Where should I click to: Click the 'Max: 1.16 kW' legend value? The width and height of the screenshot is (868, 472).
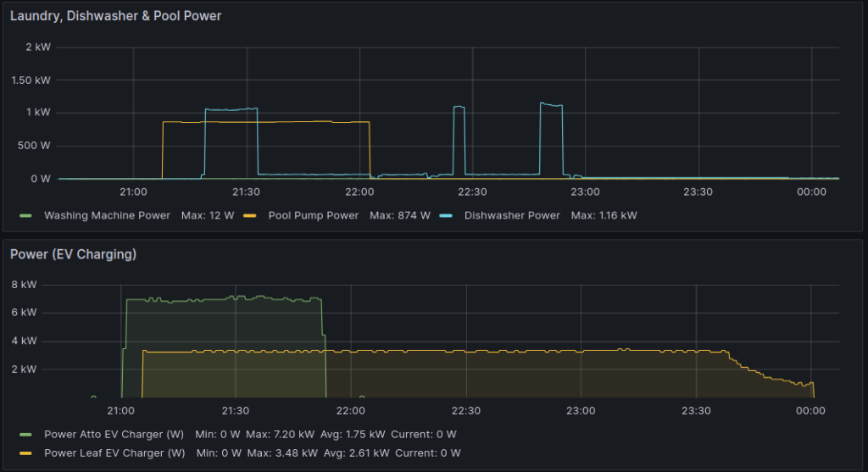[604, 216]
